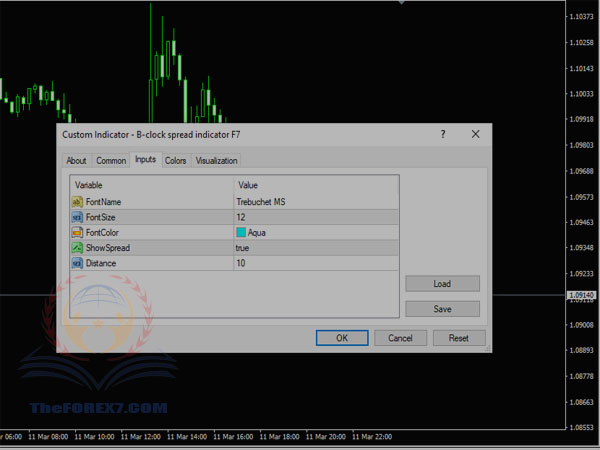Click the 11 Mar 16:00 time label

pyautogui.click(x=233, y=437)
